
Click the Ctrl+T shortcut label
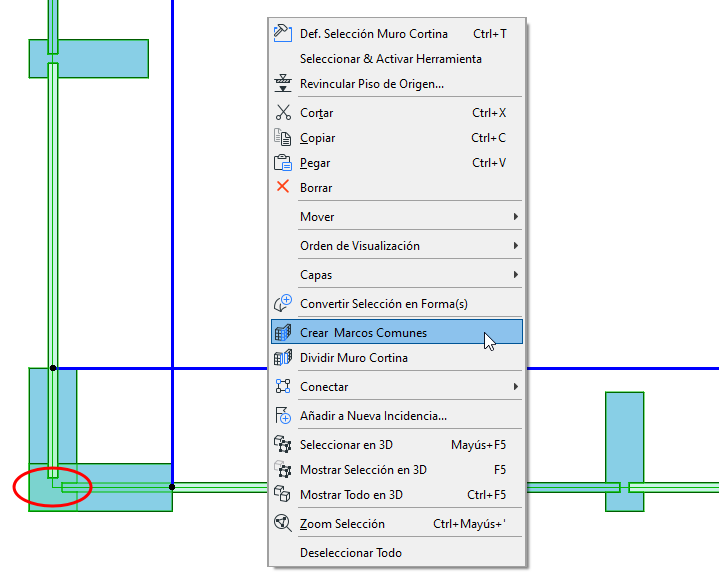click(x=490, y=33)
